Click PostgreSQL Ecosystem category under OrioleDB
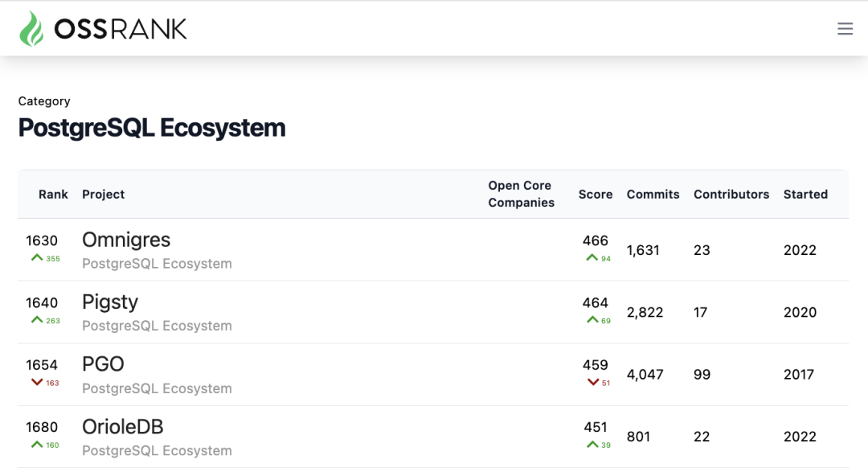This screenshot has width=868, height=468. pos(157,451)
